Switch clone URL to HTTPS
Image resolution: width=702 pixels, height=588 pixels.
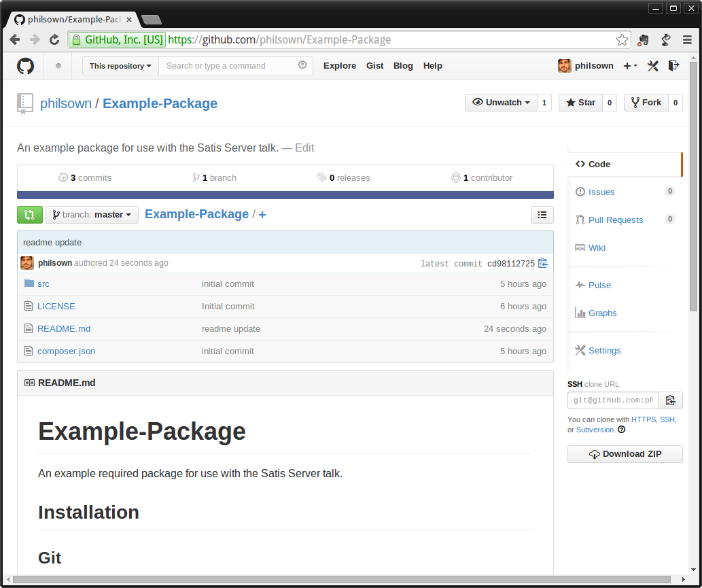(x=644, y=419)
